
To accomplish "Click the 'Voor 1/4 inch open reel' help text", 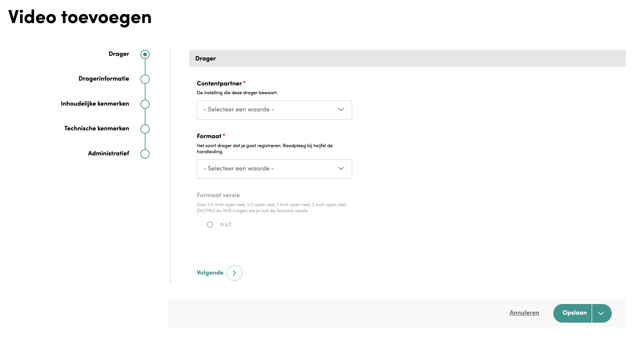I will pos(272,208).
